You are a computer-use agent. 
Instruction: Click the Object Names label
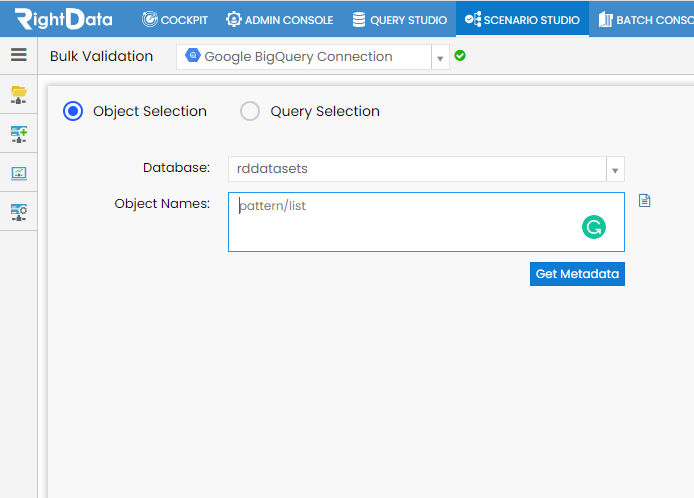coord(162,204)
